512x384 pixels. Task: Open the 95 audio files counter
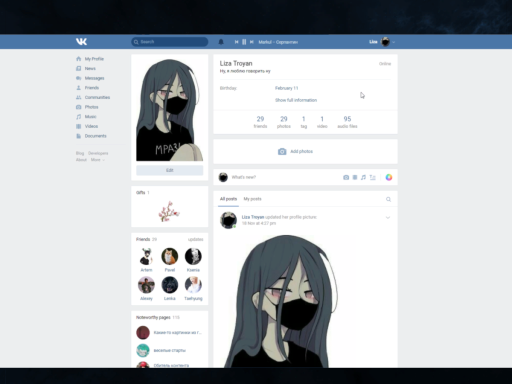pyautogui.click(x=347, y=122)
